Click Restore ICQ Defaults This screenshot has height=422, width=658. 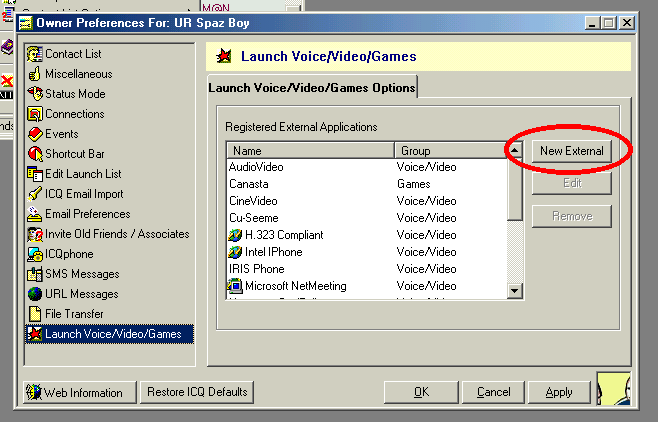pos(197,392)
